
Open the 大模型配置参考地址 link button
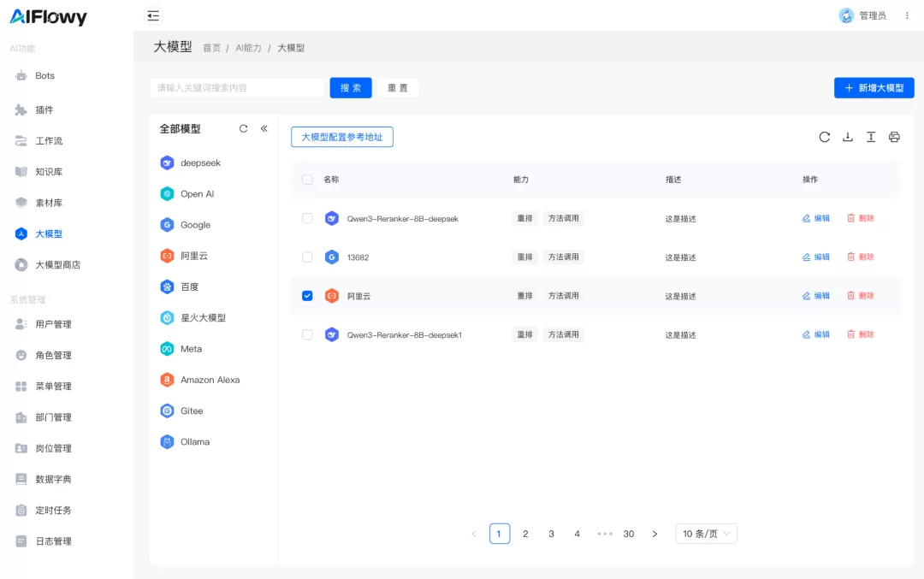[x=341, y=137]
